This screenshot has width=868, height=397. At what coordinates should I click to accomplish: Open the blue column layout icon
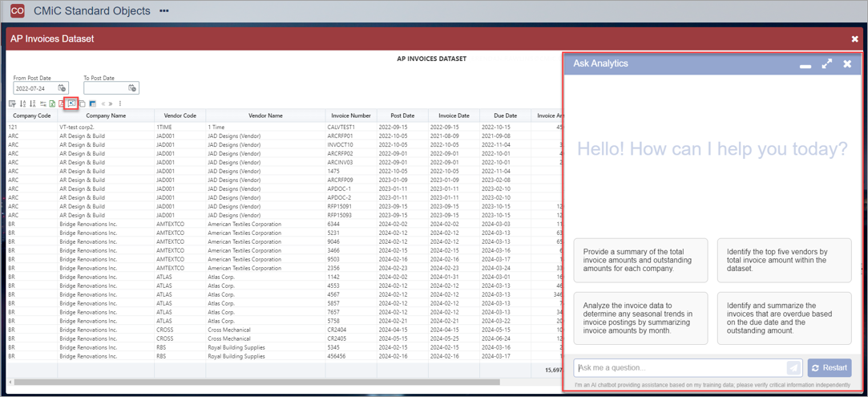point(92,103)
